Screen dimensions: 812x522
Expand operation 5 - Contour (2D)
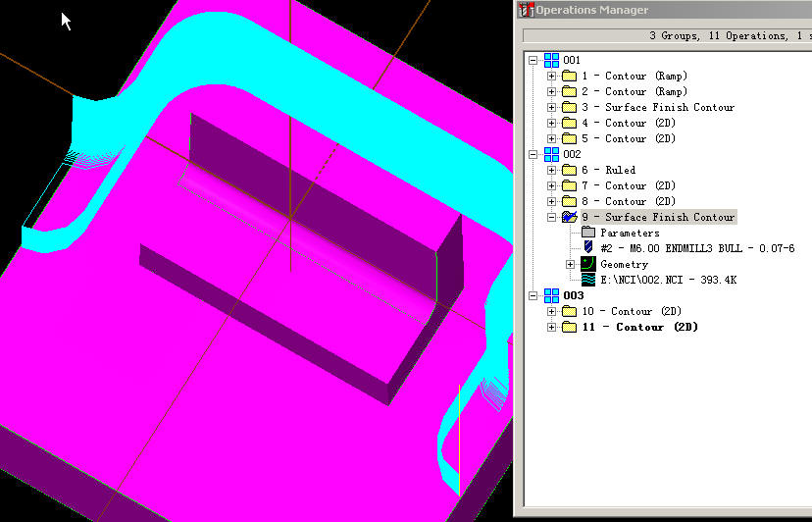point(551,138)
